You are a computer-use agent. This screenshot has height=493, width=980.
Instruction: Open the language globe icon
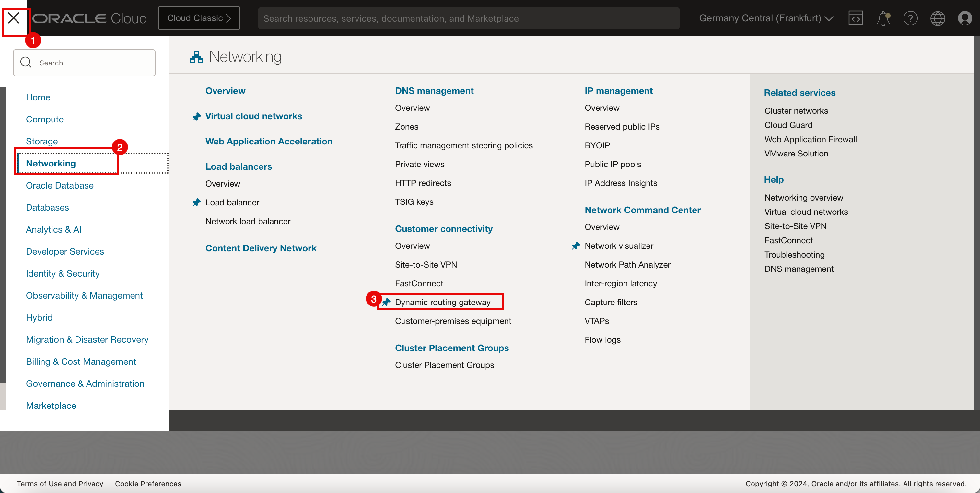point(938,18)
